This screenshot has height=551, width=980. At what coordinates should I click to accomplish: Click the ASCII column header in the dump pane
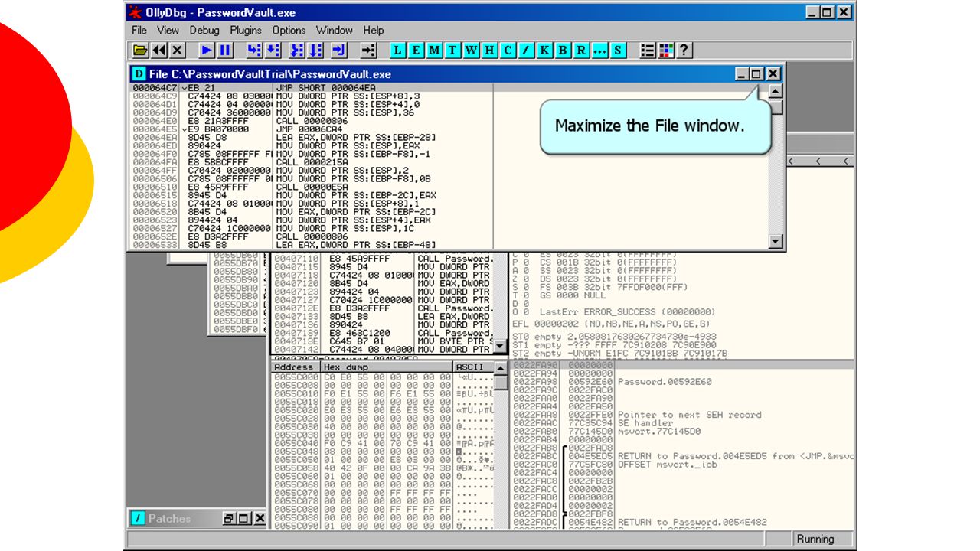click(x=474, y=367)
